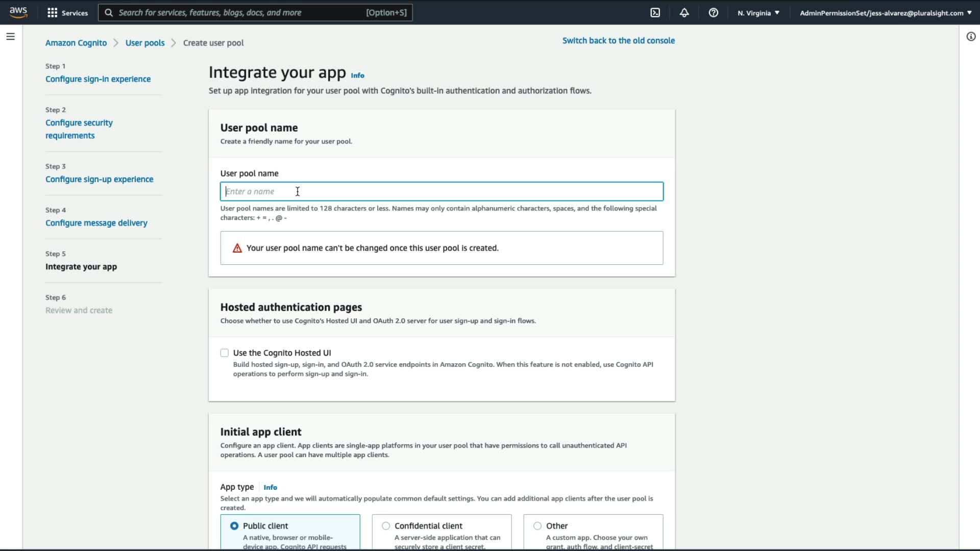Image resolution: width=980 pixels, height=551 pixels.
Task: Open the info panel icon at right edge
Action: tap(971, 36)
